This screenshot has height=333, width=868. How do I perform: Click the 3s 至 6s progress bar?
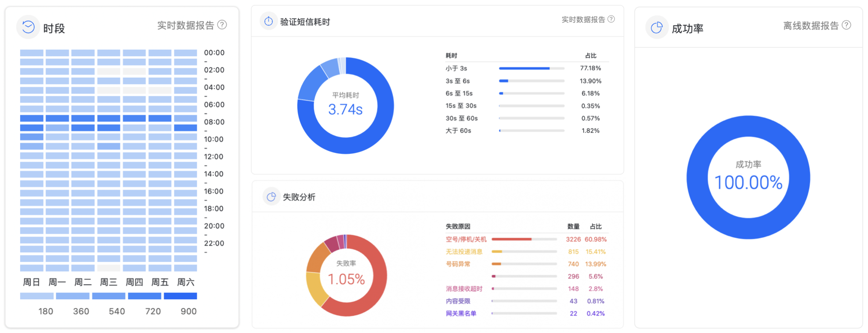click(532, 81)
